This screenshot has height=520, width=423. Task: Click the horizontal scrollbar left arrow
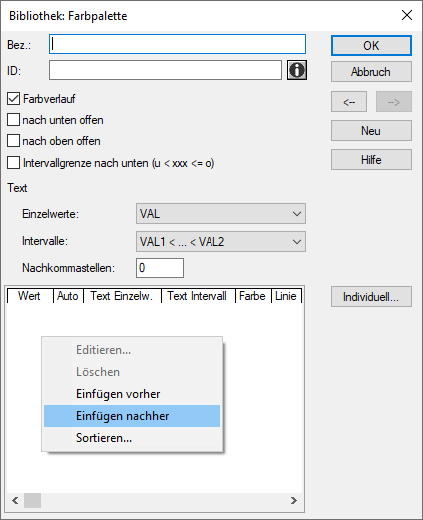(15, 500)
